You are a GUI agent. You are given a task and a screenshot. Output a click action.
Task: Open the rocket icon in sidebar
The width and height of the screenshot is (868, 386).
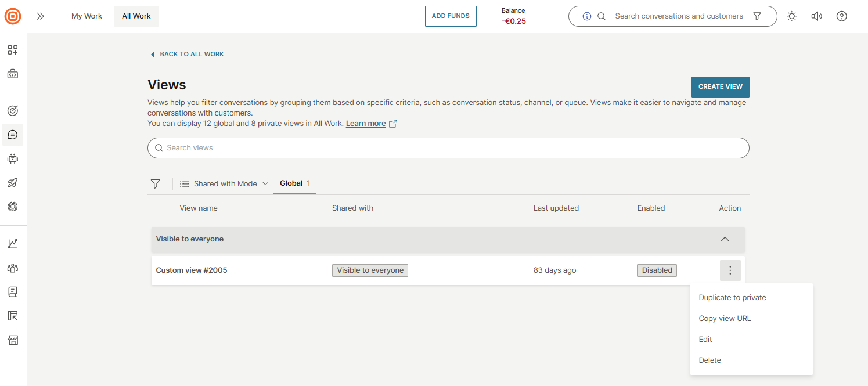13,183
